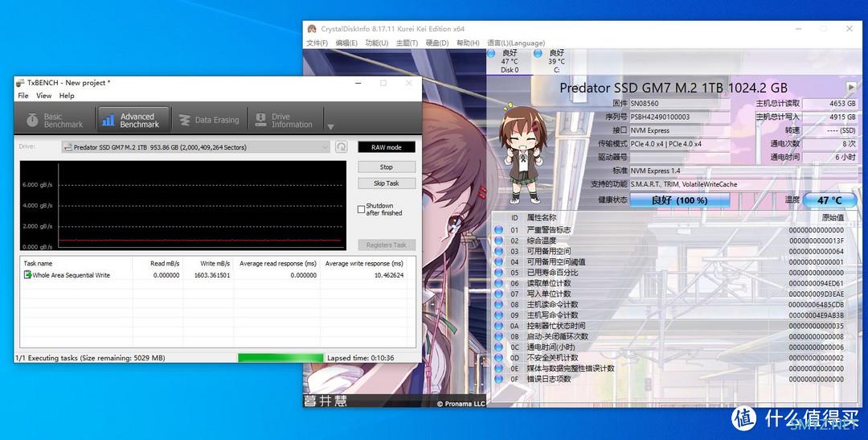
Task: Click status orb for attribute 01 严重警告标志
Action: [499, 230]
